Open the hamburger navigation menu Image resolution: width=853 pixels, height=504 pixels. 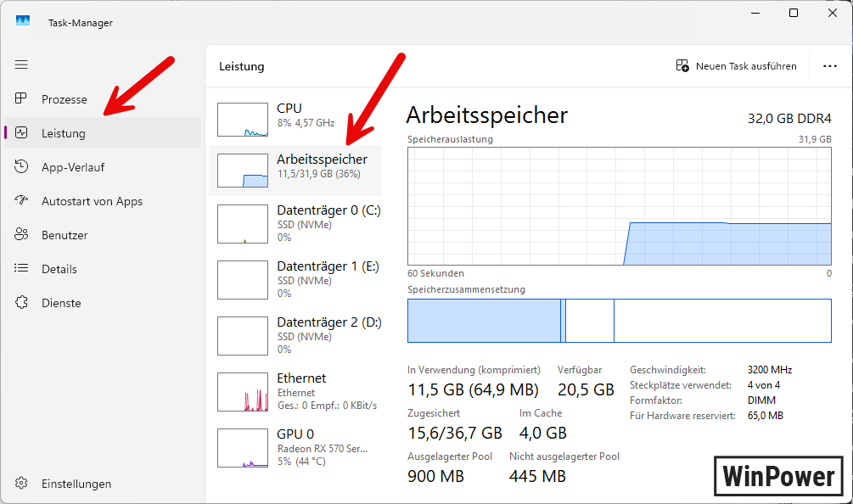click(x=21, y=64)
